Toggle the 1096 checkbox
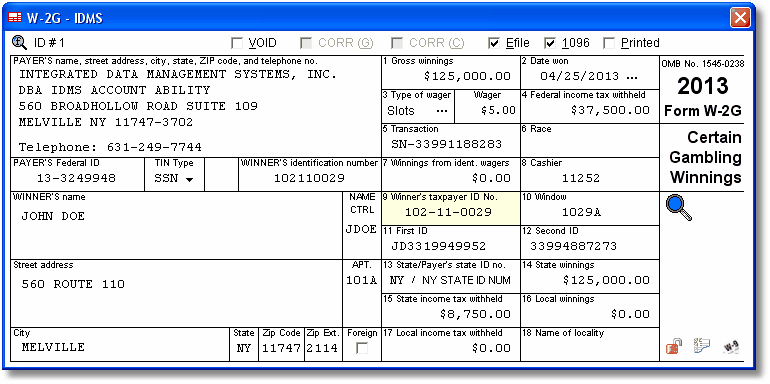This screenshot has height=384, width=770. (550, 44)
